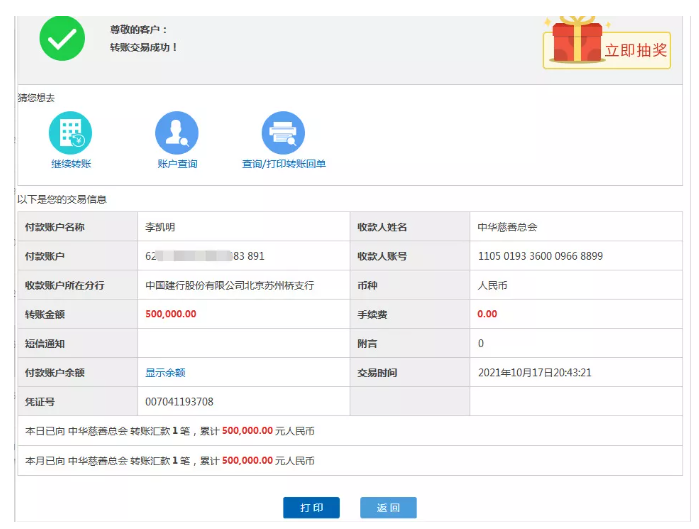Click the 付款账户余额 label

[54, 373]
